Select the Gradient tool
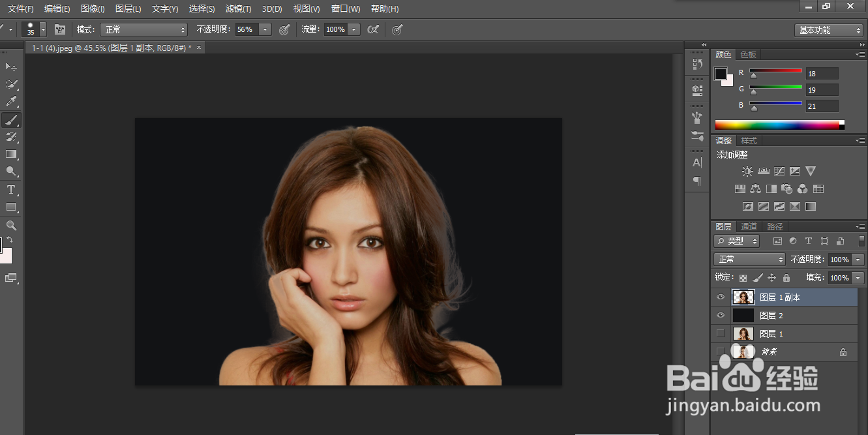 point(11,155)
